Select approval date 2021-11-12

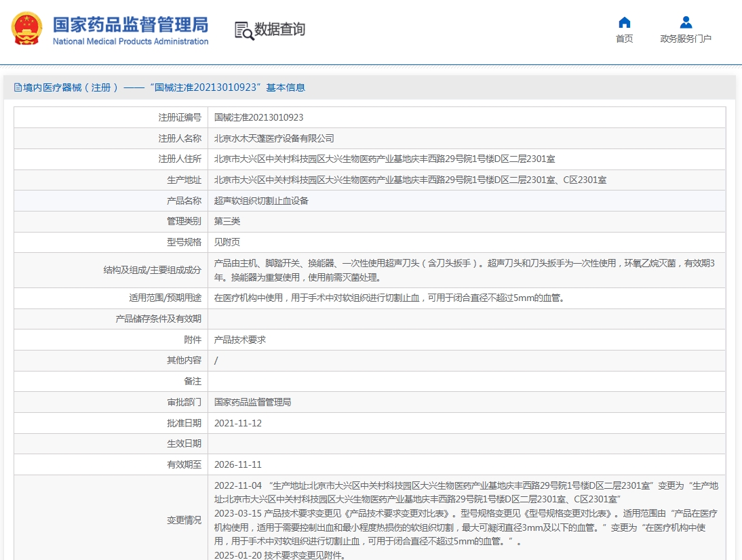click(x=238, y=423)
